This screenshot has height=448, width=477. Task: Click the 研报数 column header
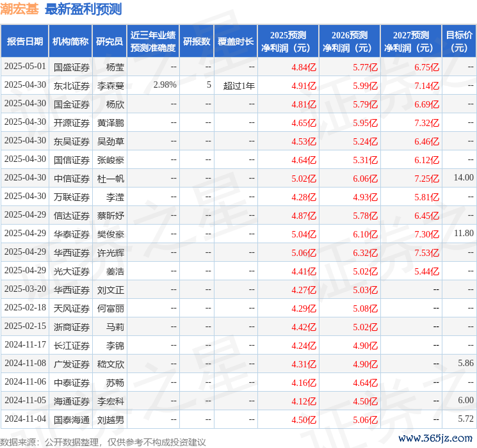197,42
